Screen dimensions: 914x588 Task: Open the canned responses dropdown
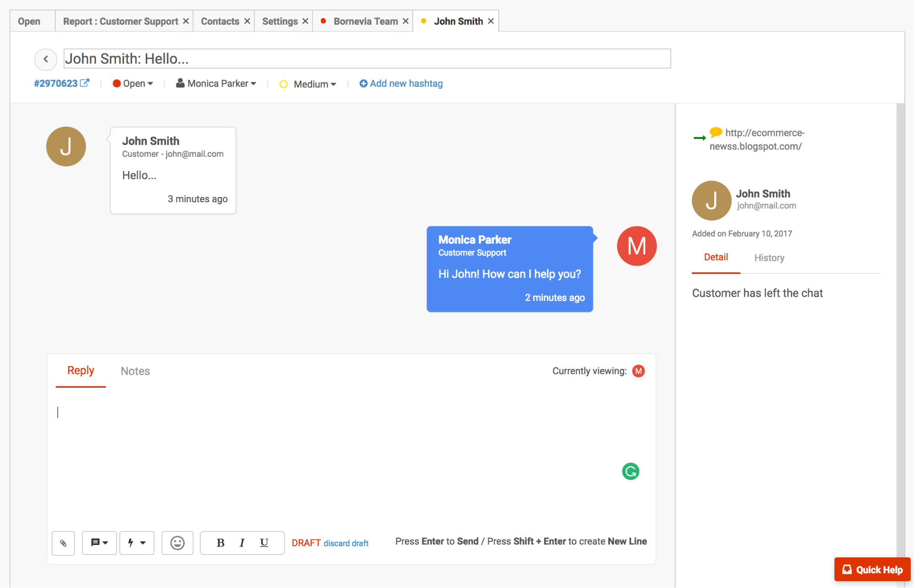(99, 543)
